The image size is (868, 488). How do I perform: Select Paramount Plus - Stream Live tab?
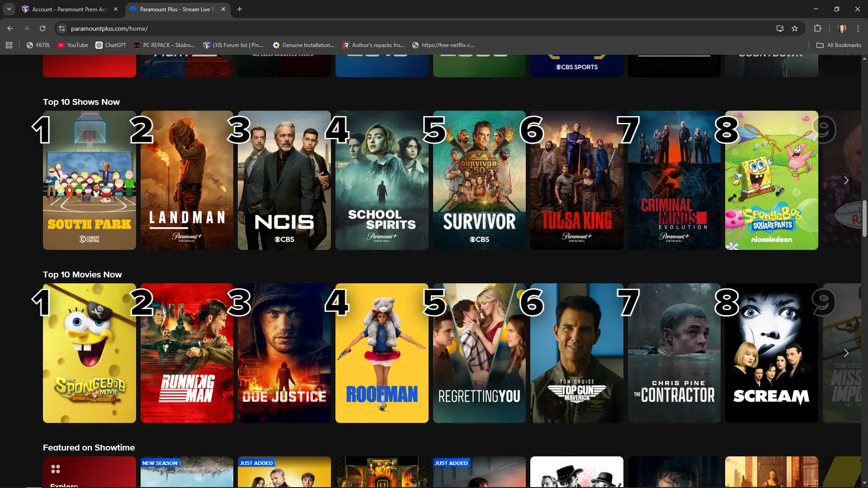(177, 9)
